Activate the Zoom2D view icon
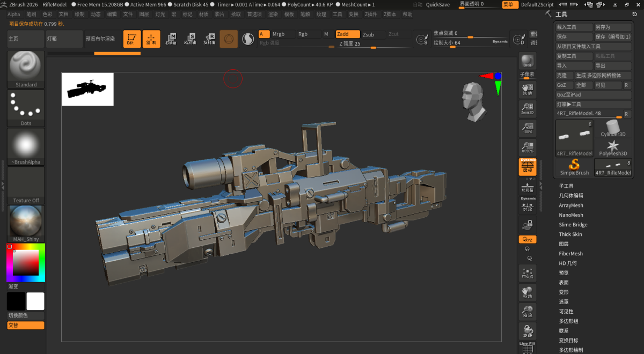The height and width of the screenshot is (354, 644). 527,109
